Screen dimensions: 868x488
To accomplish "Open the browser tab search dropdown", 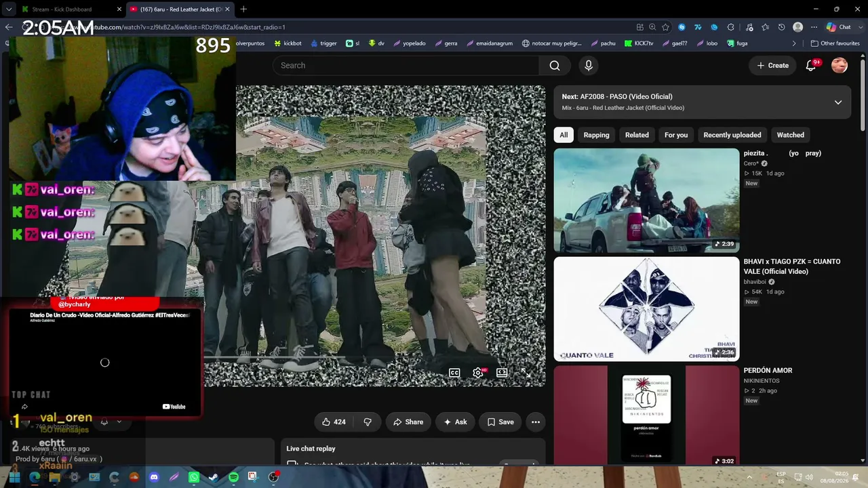I will pyautogui.click(x=8, y=9).
